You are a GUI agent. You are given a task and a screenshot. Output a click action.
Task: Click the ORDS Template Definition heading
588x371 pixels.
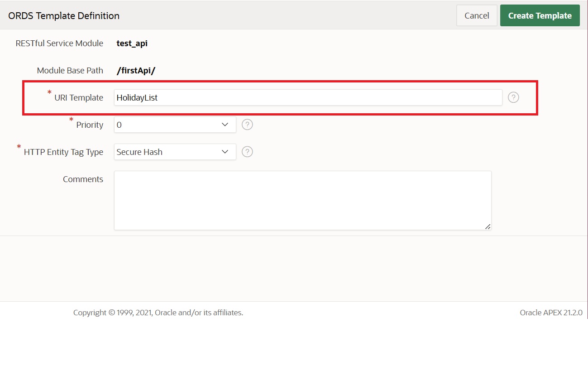tap(64, 15)
